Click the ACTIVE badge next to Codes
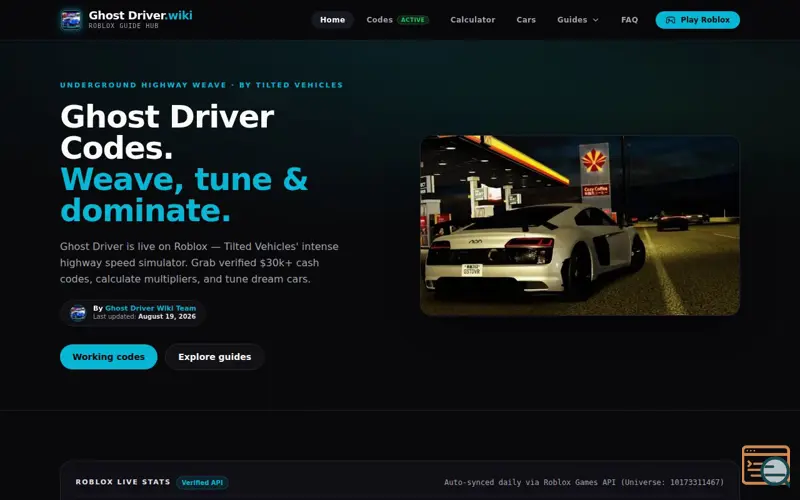The width and height of the screenshot is (800, 500). point(413,20)
